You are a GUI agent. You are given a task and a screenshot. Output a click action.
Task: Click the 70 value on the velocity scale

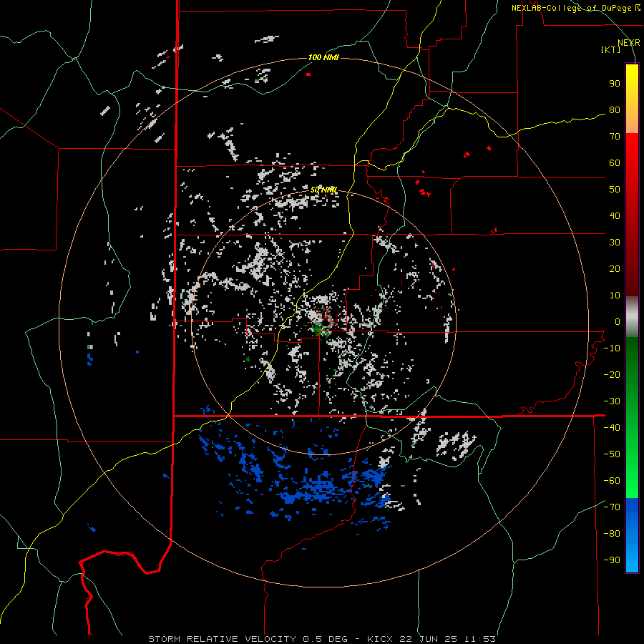click(x=615, y=137)
